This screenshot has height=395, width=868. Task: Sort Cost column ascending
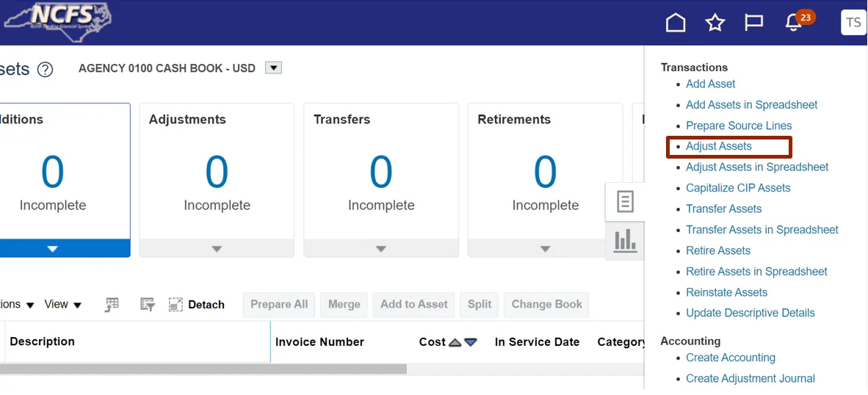tap(455, 342)
